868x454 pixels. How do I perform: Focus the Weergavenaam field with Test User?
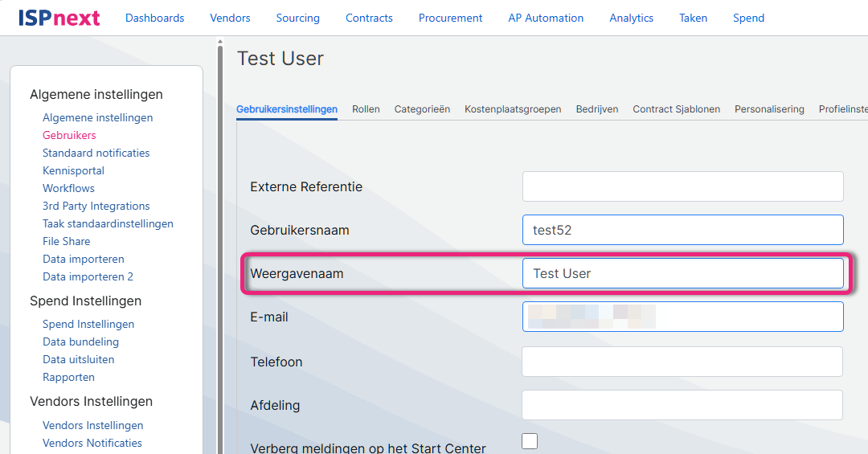[x=682, y=273]
